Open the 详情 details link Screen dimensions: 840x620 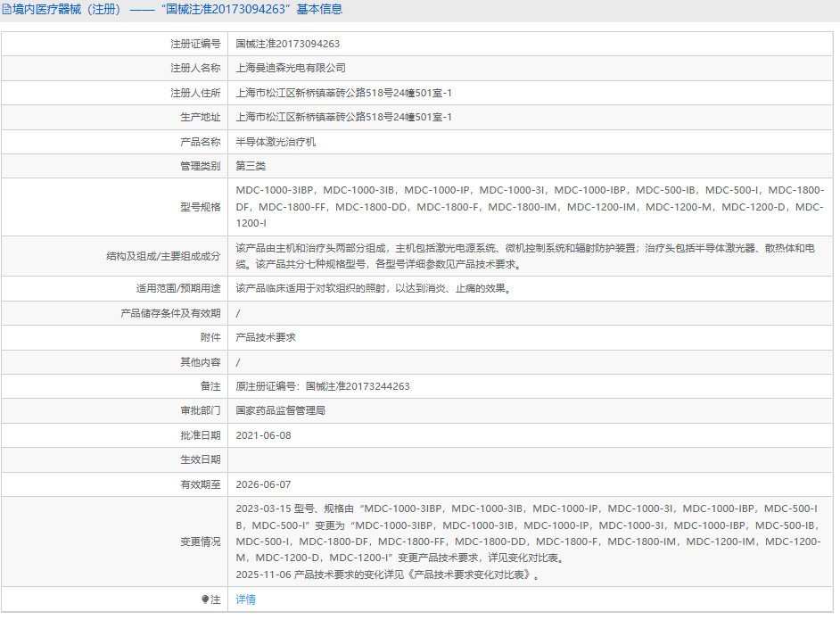point(245,599)
